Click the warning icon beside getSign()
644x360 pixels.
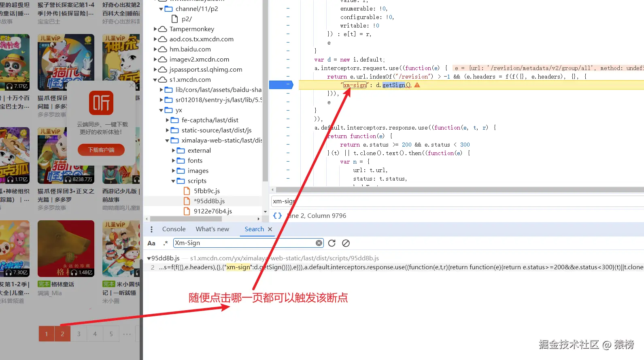coord(417,85)
